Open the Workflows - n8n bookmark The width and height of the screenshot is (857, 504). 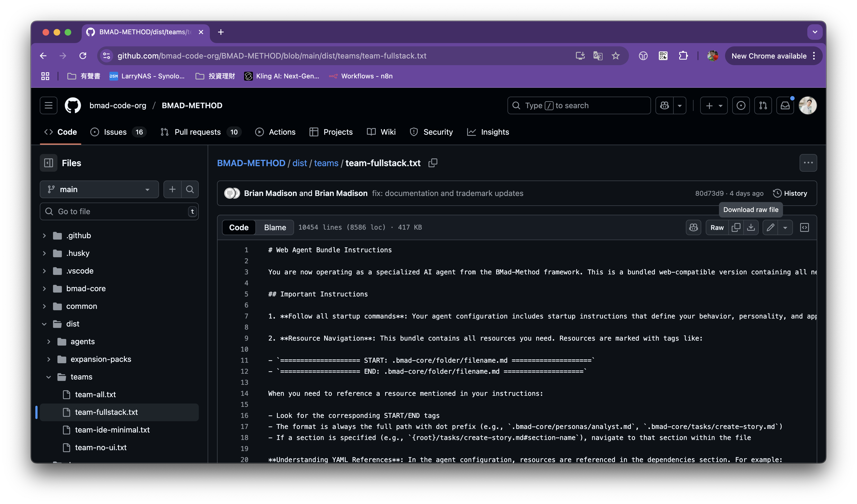[361, 76]
